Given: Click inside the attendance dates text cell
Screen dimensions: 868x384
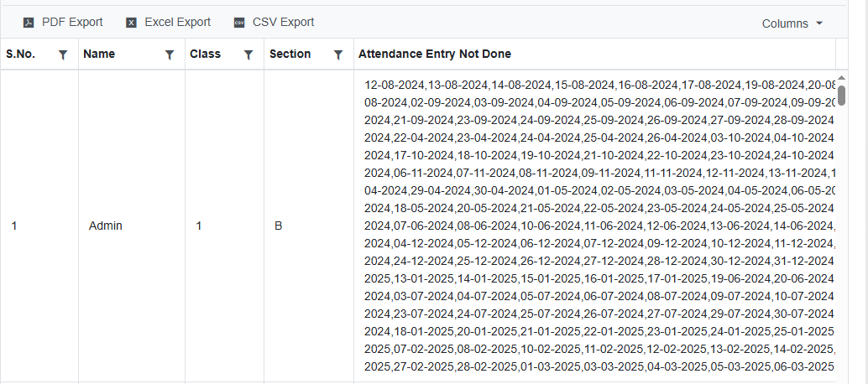Looking at the screenshot, I should 588,226.
